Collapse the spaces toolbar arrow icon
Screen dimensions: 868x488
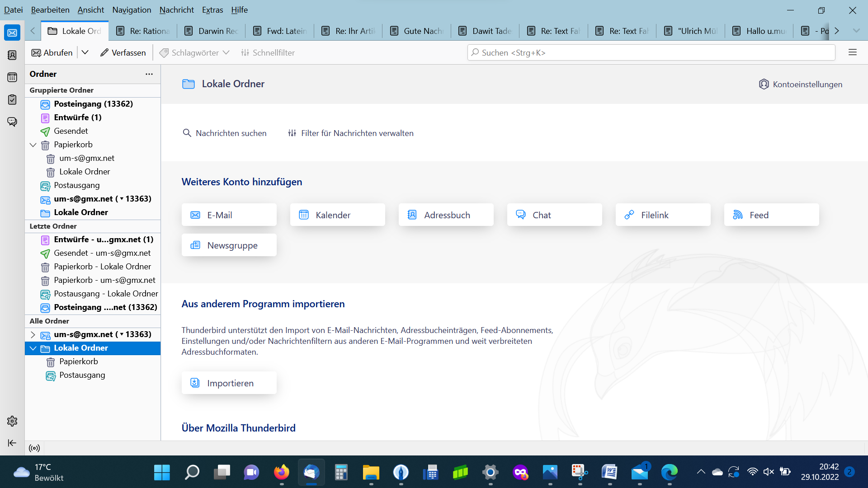(x=12, y=443)
